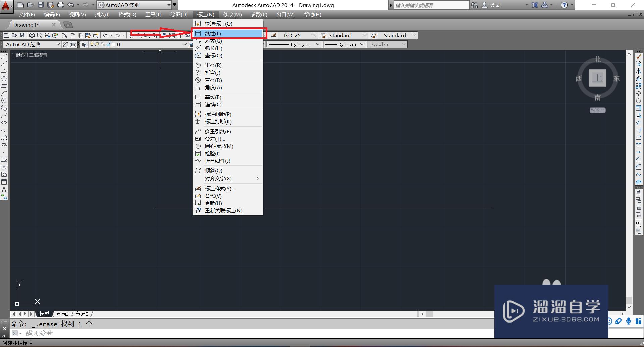This screenshot has height=347, width=644.
Task: Select the Table tool in draw toolbar
Action: click(4, 182)
